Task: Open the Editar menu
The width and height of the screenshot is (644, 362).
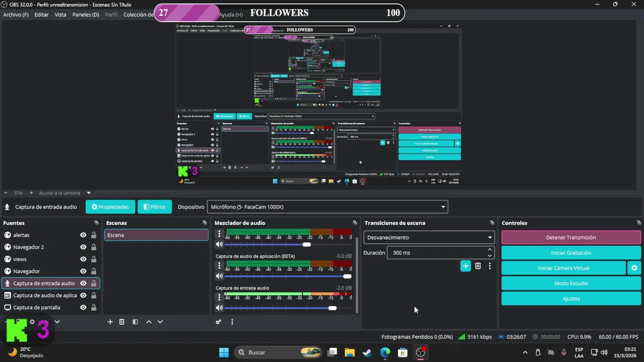Action: (x=41, y=15)
